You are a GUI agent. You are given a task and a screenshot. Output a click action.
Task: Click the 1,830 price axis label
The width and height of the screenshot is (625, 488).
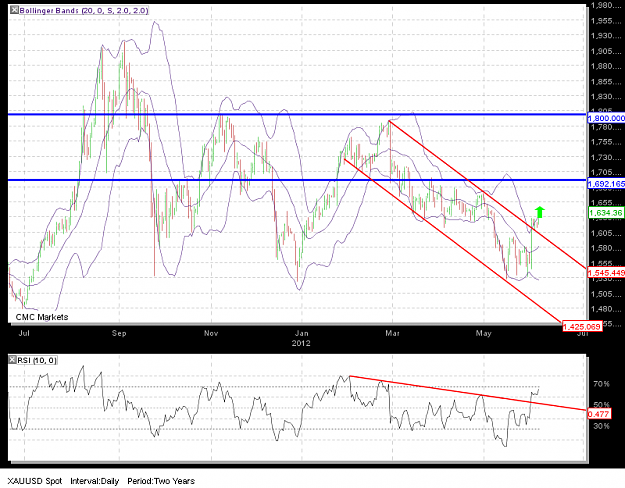pyautogui.click(x=606, y=96)
